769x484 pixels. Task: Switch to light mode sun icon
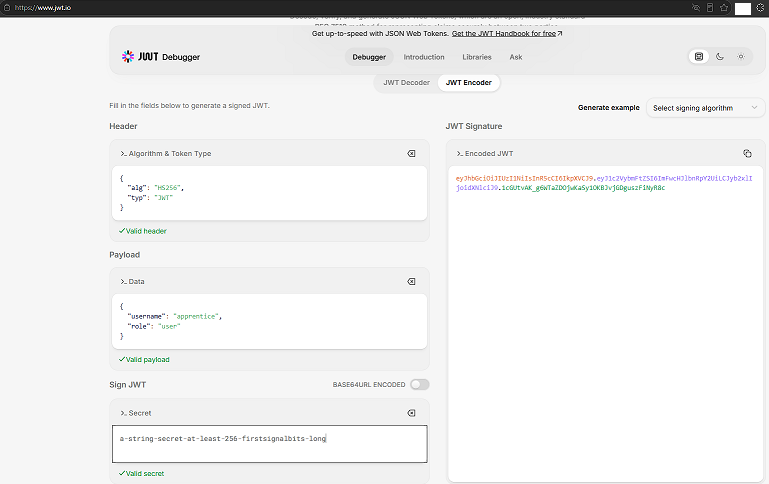[741, 56]
